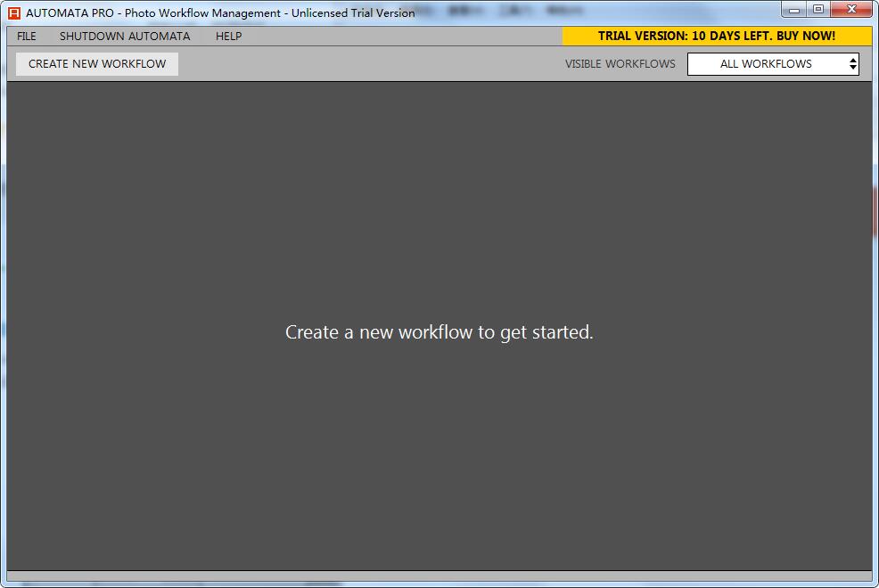
Task: Click the window title text in title bar
Action: pos(220,12)
